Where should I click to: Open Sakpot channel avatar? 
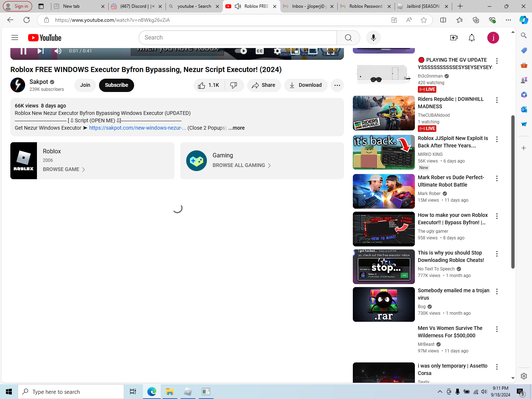(18, 85)
